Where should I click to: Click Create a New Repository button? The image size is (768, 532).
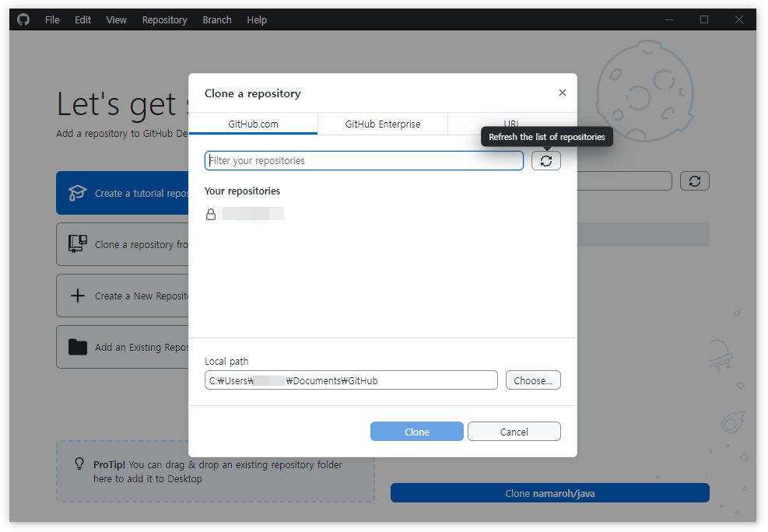pyautogui.click(x=122, y=296)
